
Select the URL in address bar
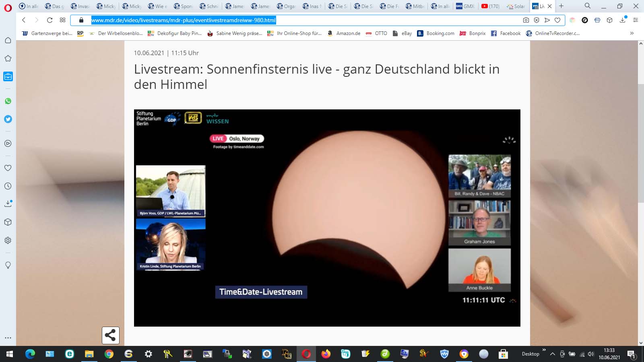183,20
